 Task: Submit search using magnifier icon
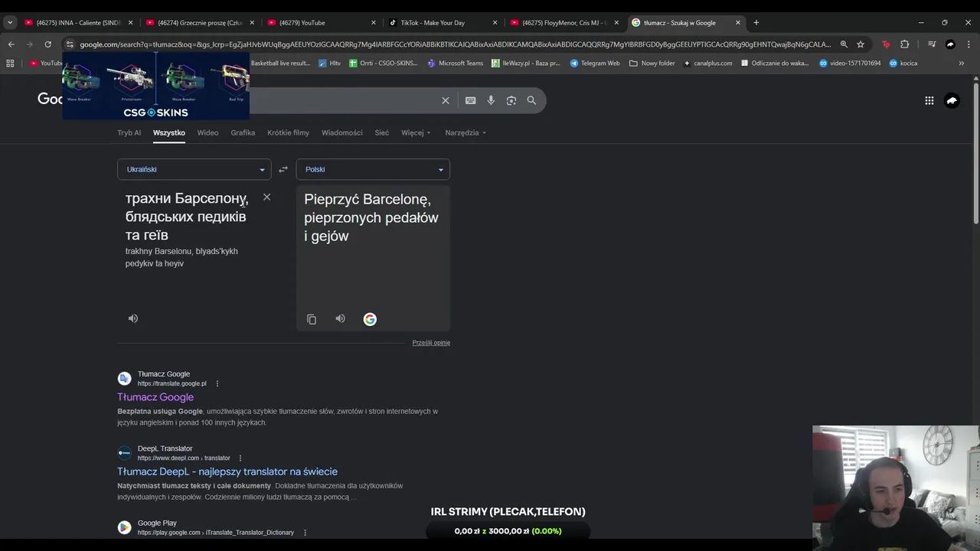pos(531,100)
